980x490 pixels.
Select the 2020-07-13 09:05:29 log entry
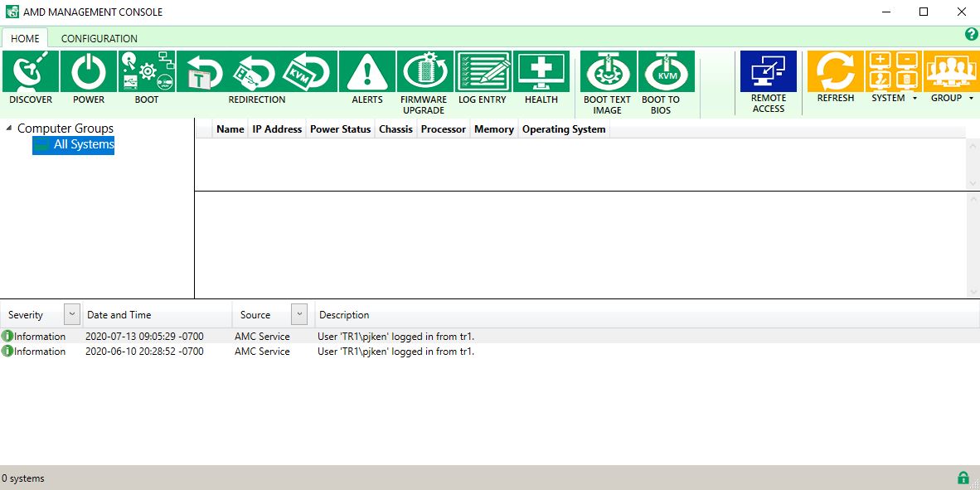click(489, 337)
